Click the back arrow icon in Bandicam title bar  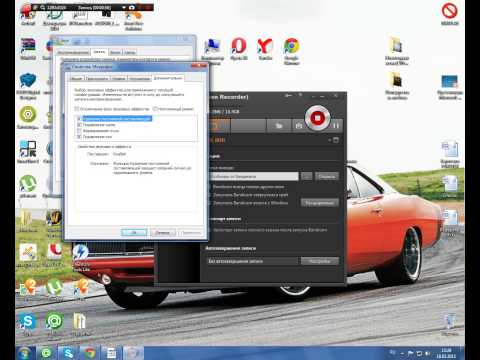(x=288, y=96)
